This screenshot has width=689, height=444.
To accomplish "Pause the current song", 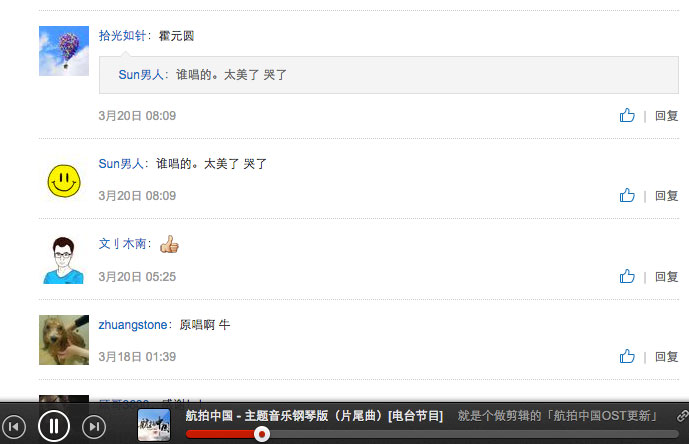I will click(x=54, y=426).
